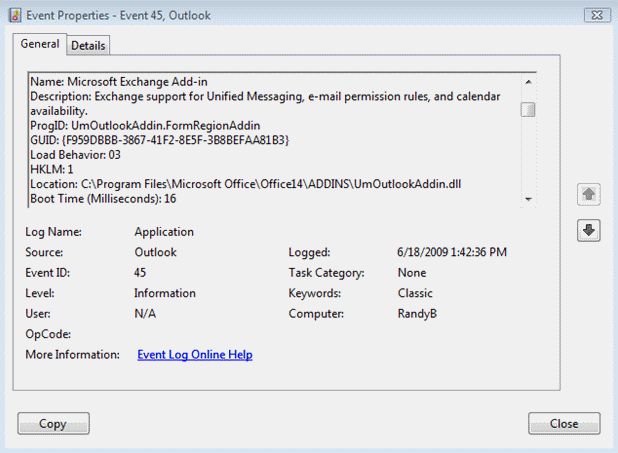
Task: Click the Close button
Action: pos(564,423)
